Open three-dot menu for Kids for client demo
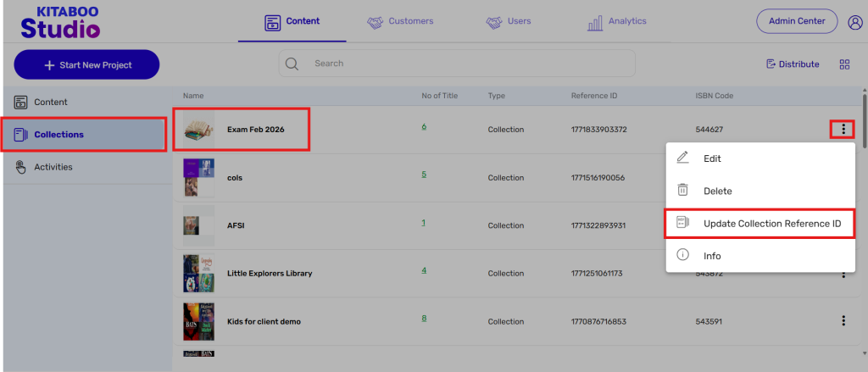868x372 pixels. click(x=843, y=320)
